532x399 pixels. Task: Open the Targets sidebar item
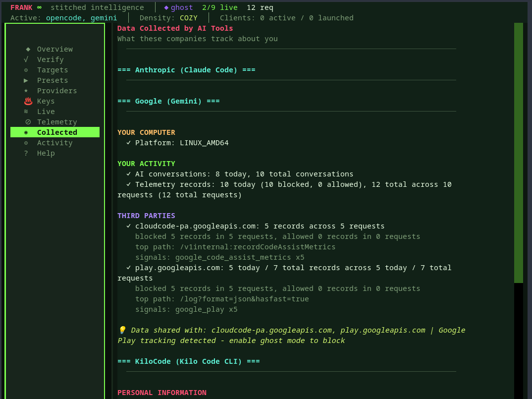coord(53,70)
